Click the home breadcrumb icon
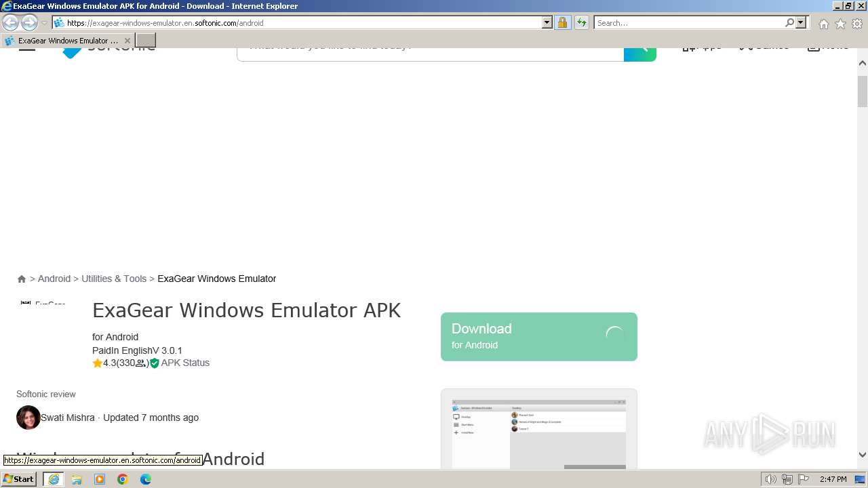This screenshot has height=488, width=868. pos(22,279)
